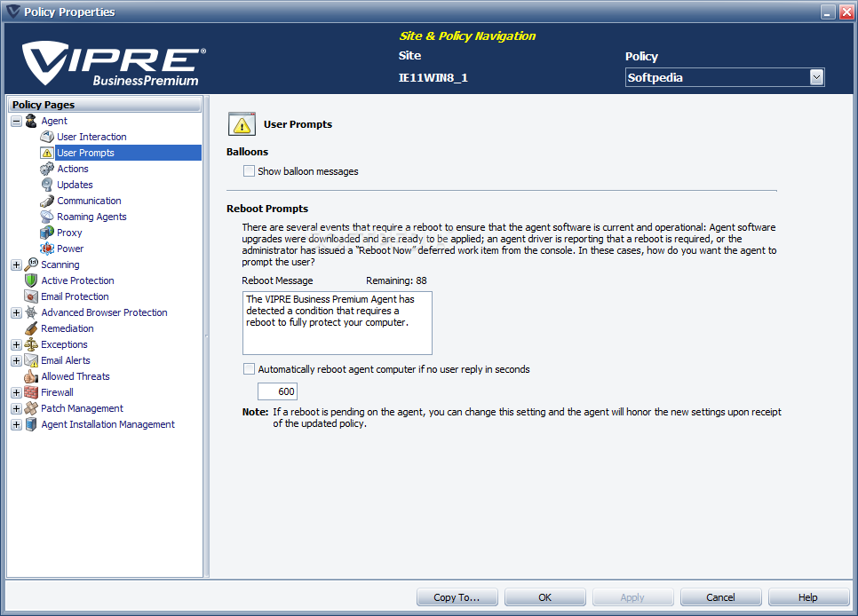858x616 pixels.
Task: Click the Firewall brick wall icon
Action: 31,392
